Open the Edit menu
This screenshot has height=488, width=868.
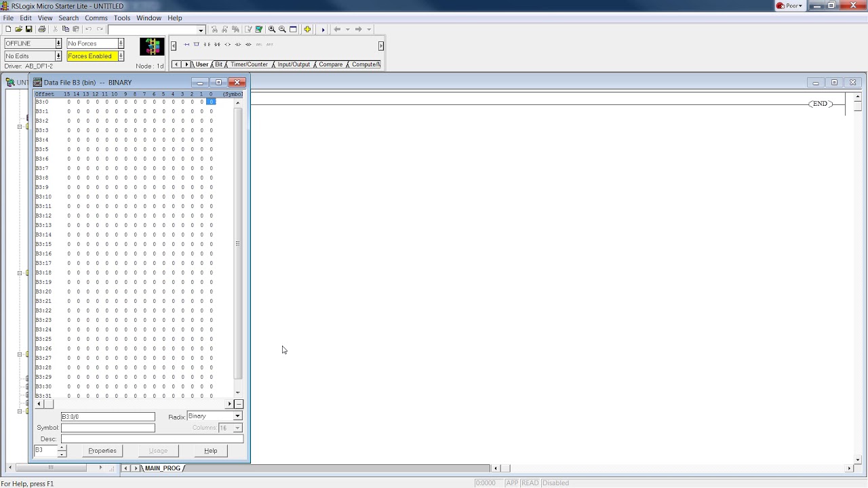26,18
